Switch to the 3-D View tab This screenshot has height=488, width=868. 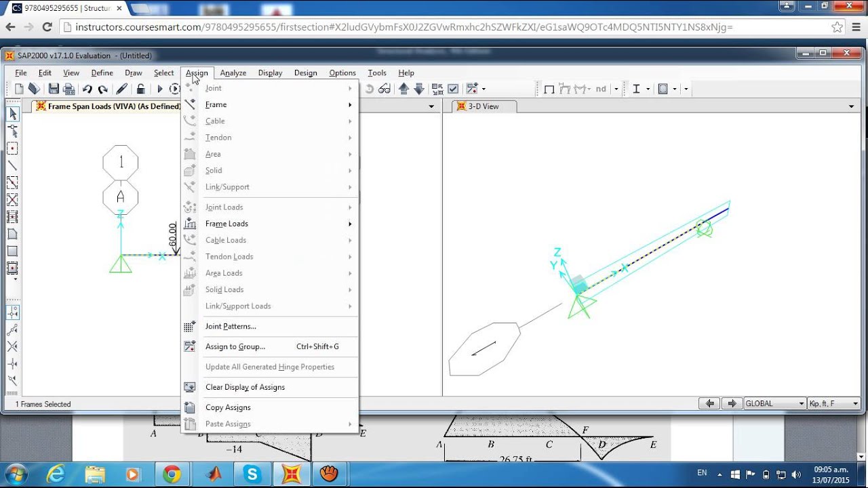(x=483, y=106)
